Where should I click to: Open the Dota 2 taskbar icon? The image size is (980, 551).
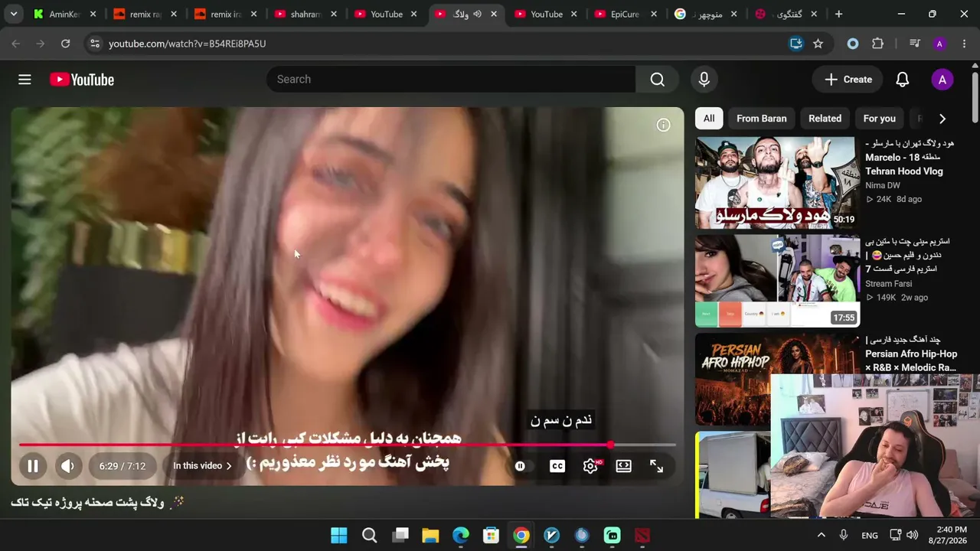click(642, 536)
